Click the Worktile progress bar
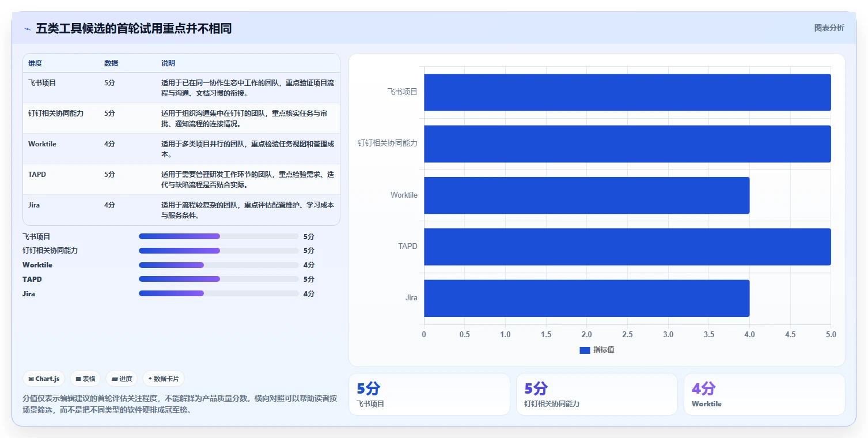868x438 pixels. tap(218, 265)
